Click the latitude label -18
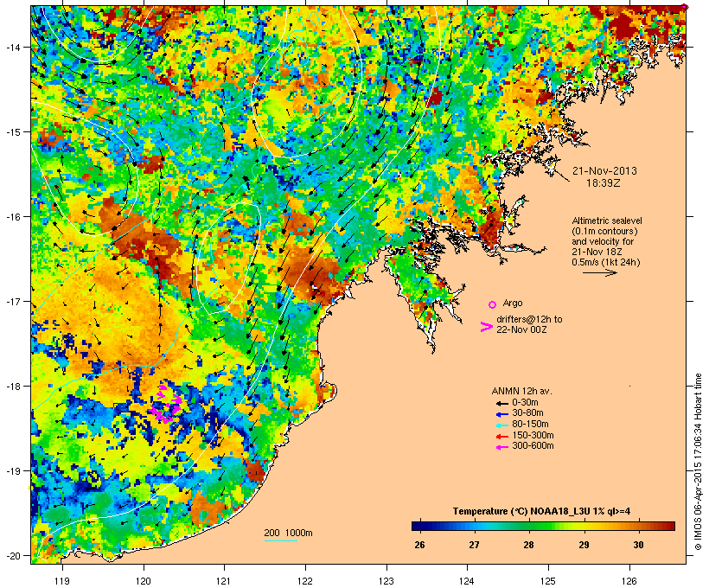 (x=13, y=387)
